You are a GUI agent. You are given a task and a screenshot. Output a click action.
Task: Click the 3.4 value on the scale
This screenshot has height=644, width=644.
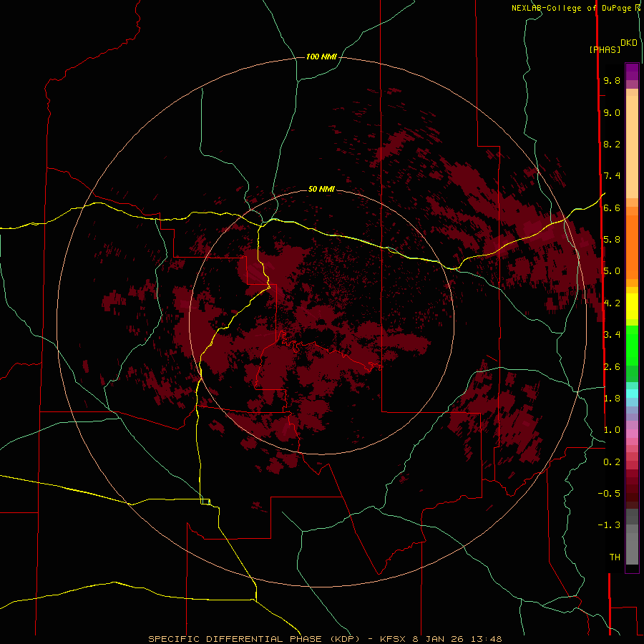(612, 335)
